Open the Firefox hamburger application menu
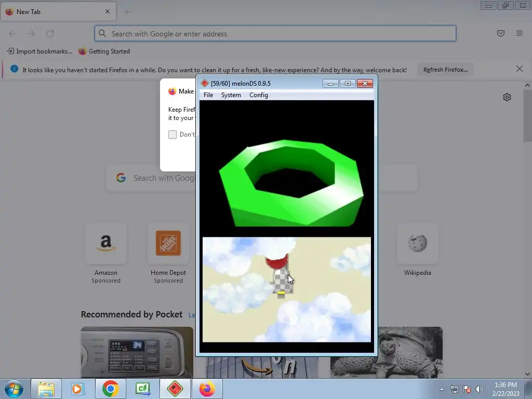This screenshot has width=532, height=399. 520,33
